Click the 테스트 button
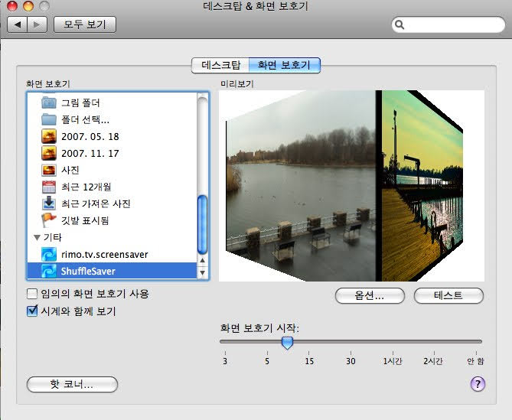 448,295
